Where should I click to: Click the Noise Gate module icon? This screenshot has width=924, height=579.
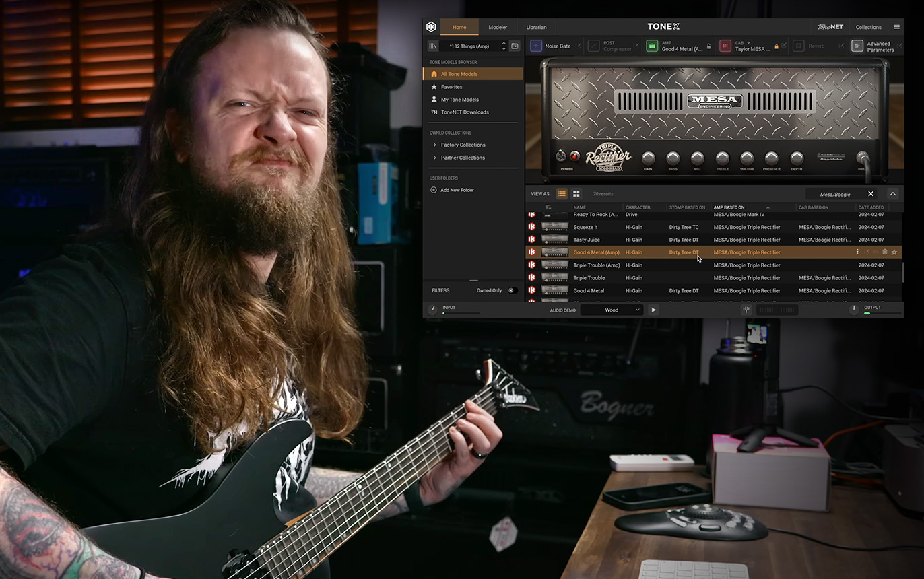point(536,46)
